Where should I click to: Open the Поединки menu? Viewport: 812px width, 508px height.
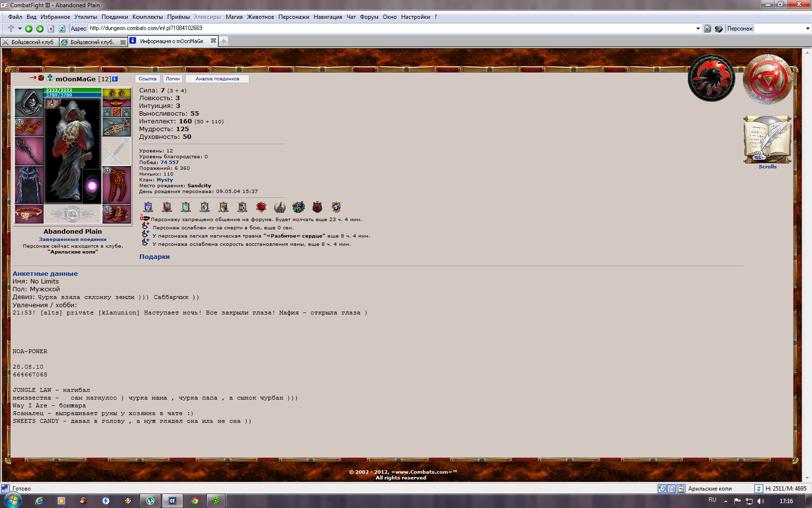click(115, 17)
